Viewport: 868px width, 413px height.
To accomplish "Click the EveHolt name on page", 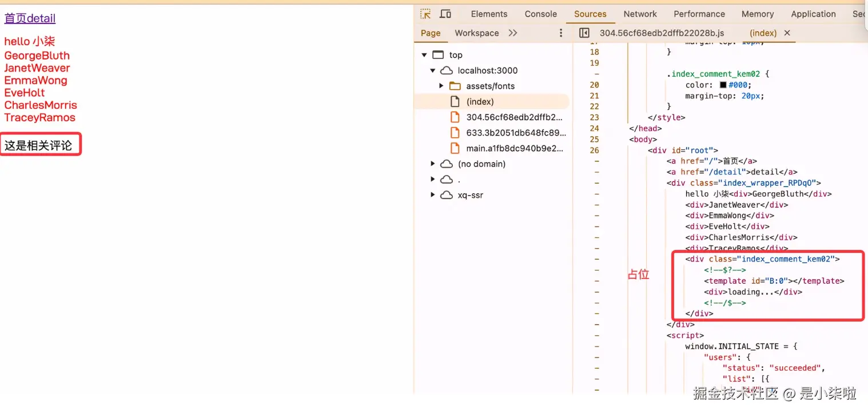I will pos(25,93).
